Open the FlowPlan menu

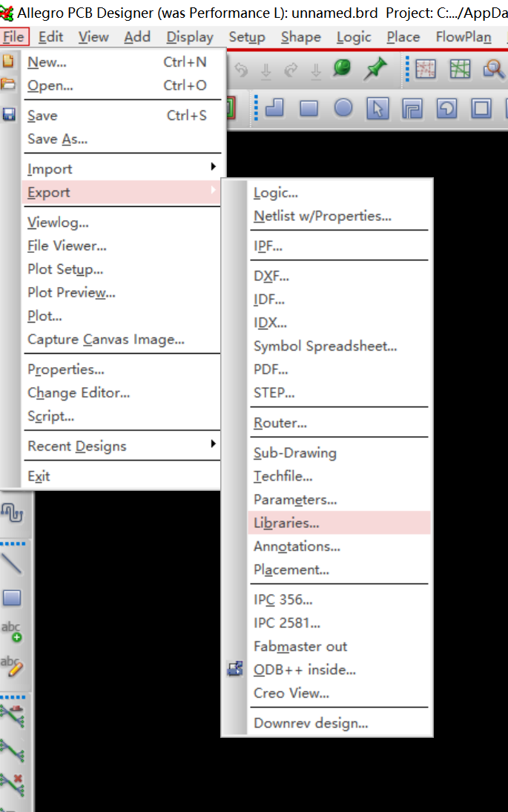pyautogui.click(x=464, y=37)
